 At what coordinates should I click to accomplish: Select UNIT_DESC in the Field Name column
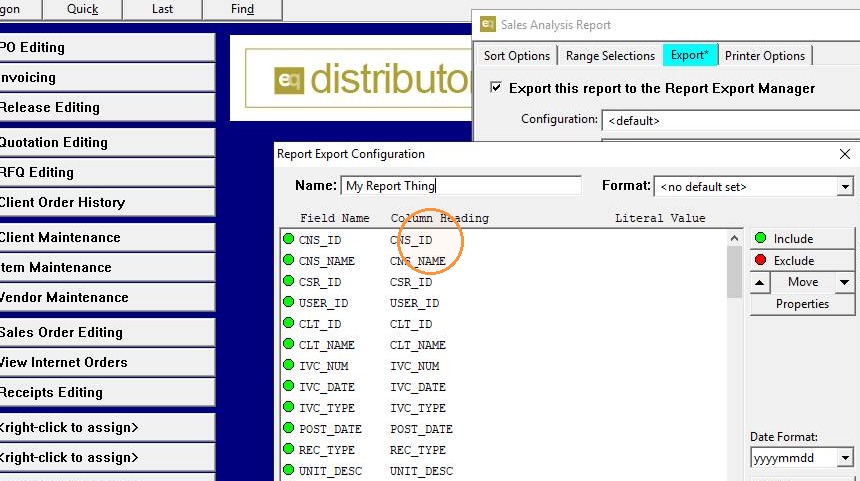(x=330, y=471)
